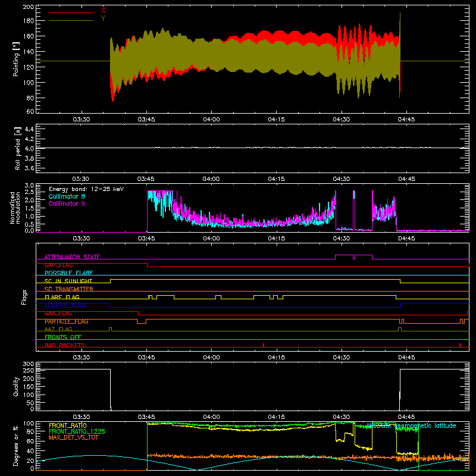Click the Roll period axis title
This screenshot has height=476, width=476.
pos(18,148)
